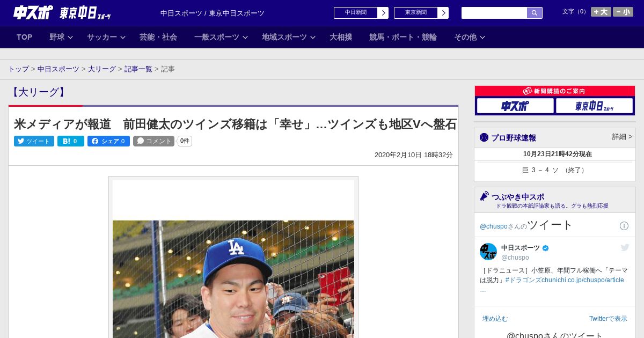The height and width of the screenshot is (338, 644).
Task: Click the 東京中日スポーツ logo in the header
Action: click(x=85, y=13)
